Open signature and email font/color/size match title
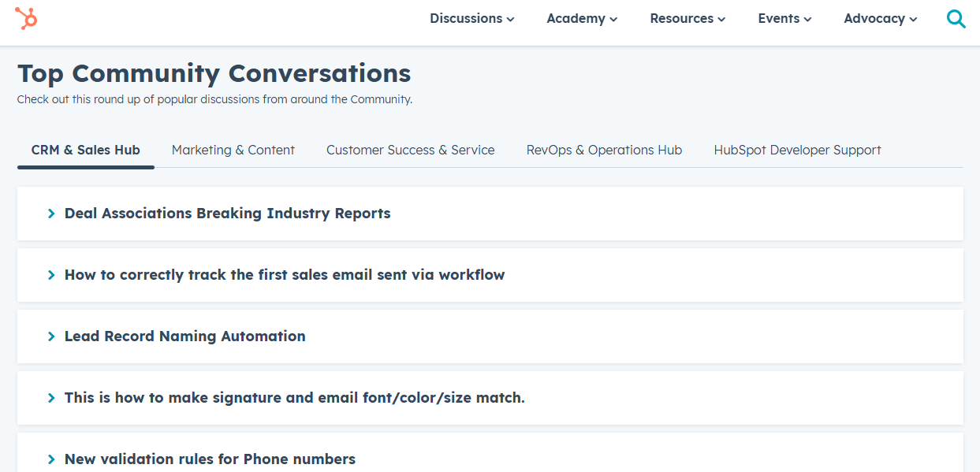The height and width of the screenshot is (472, 980). (x=295, y=398)
